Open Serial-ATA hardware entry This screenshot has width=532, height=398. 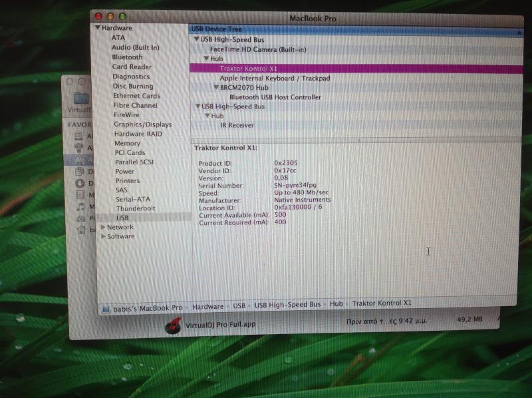click(133, 199)
